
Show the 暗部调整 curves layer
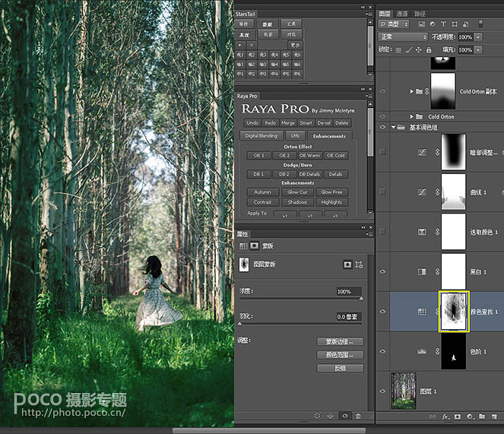tap(382, 152)
